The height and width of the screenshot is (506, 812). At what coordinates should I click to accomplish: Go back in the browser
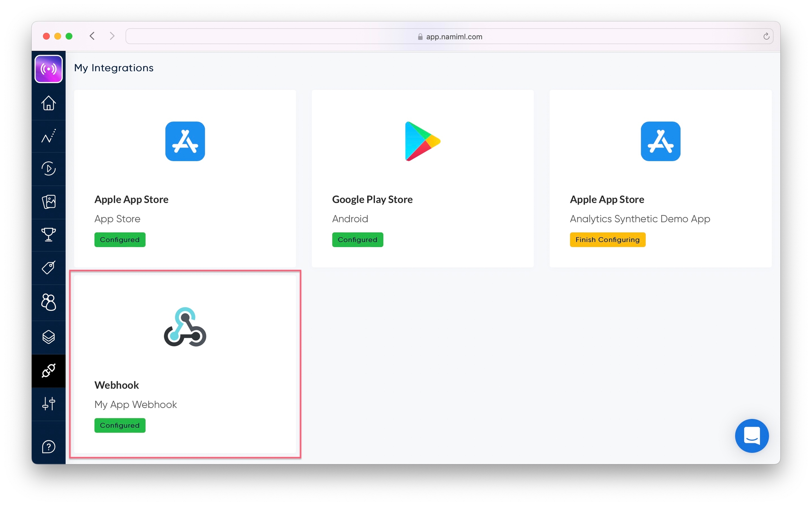pos(92,36)
